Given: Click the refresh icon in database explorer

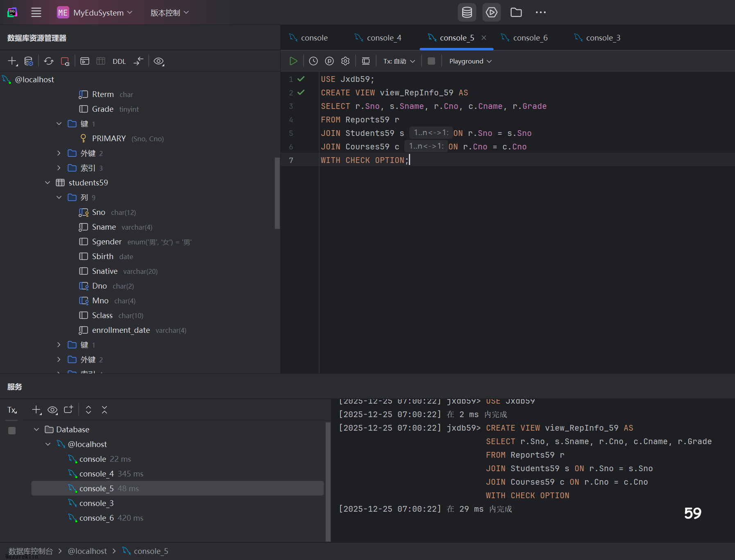Looking at the screenshot, I should click(x=49, y=61).
